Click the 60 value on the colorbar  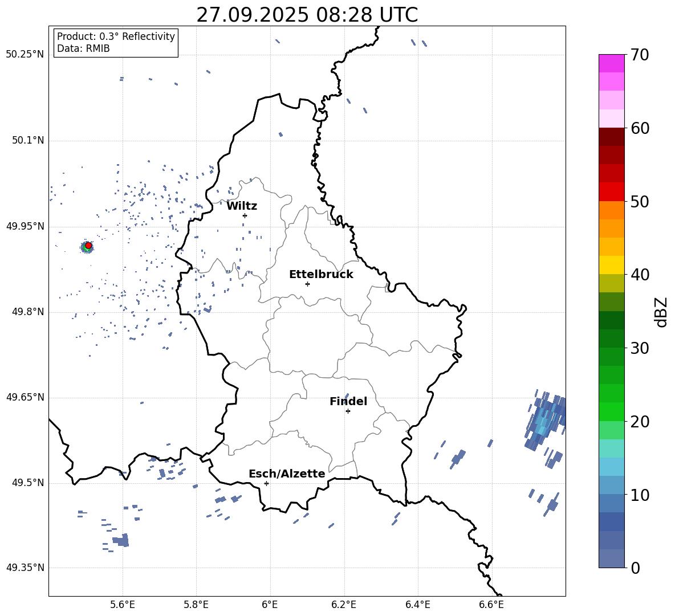[x=640, y=128]
